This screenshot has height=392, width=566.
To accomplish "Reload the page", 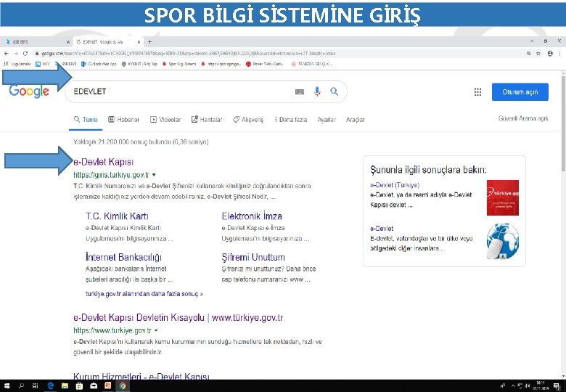I will click(25, 54).
